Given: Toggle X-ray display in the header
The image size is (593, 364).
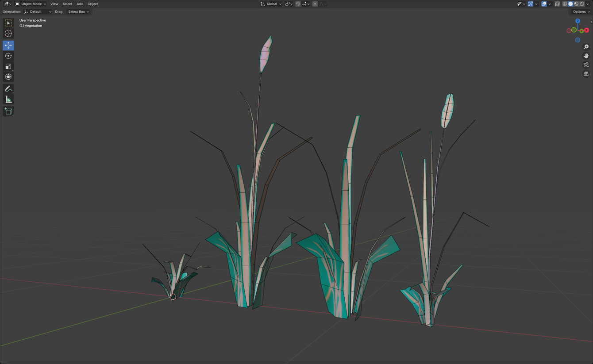Looking at the screenshot, I should click(x=557, y=4).
